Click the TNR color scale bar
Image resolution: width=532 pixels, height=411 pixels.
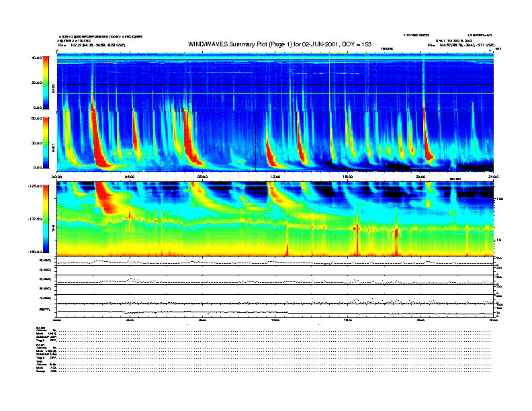[46, 219]
